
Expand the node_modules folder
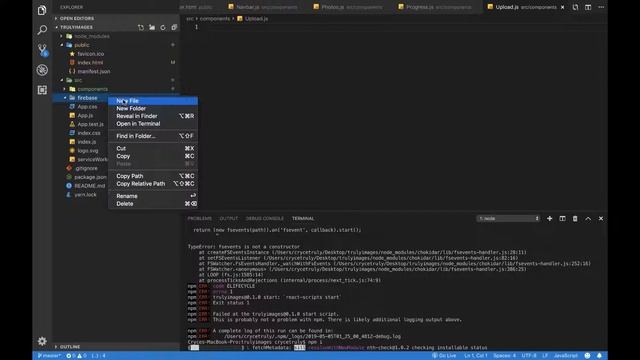(x=92, y=36)
